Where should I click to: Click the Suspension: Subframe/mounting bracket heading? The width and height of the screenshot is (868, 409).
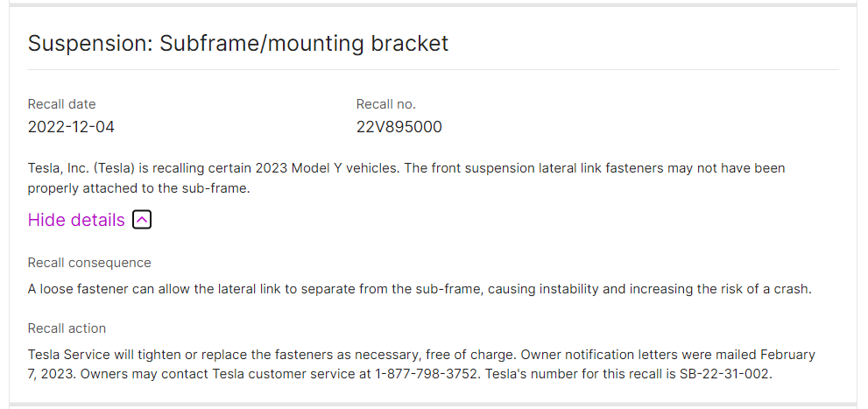point(238,43)
